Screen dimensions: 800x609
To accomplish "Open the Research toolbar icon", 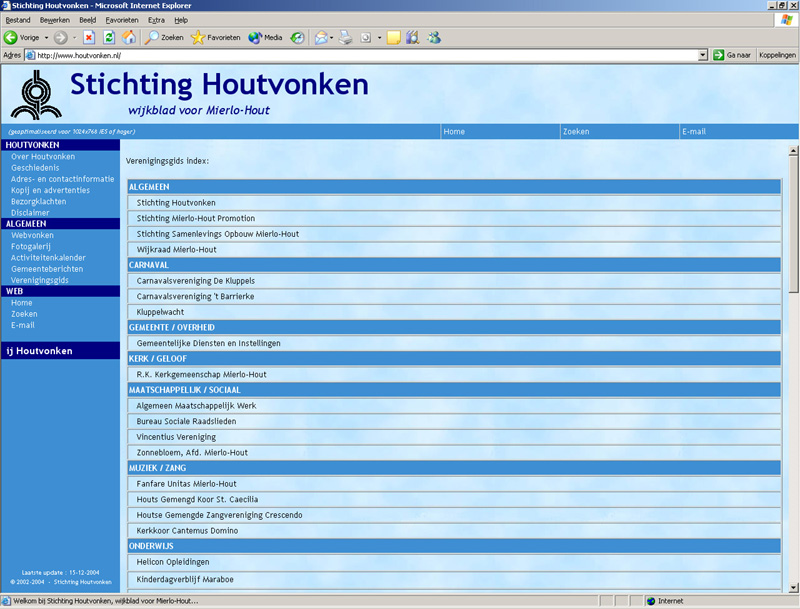I will point(413,38).
